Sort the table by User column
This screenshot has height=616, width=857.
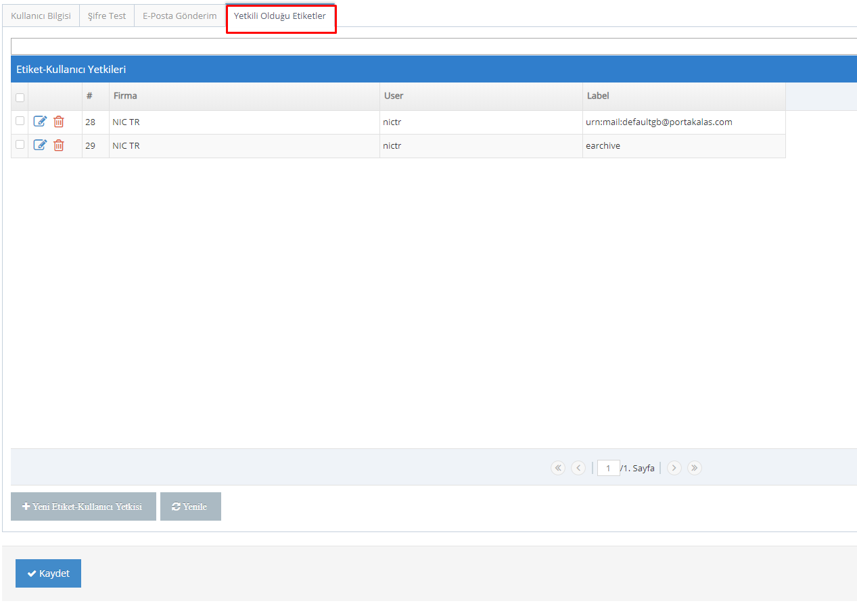click(x=394, y=96)
